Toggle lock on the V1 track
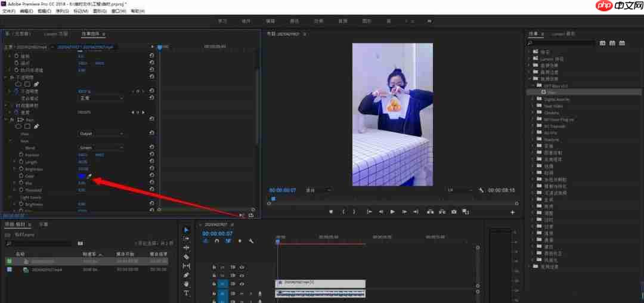 [214, 284]
